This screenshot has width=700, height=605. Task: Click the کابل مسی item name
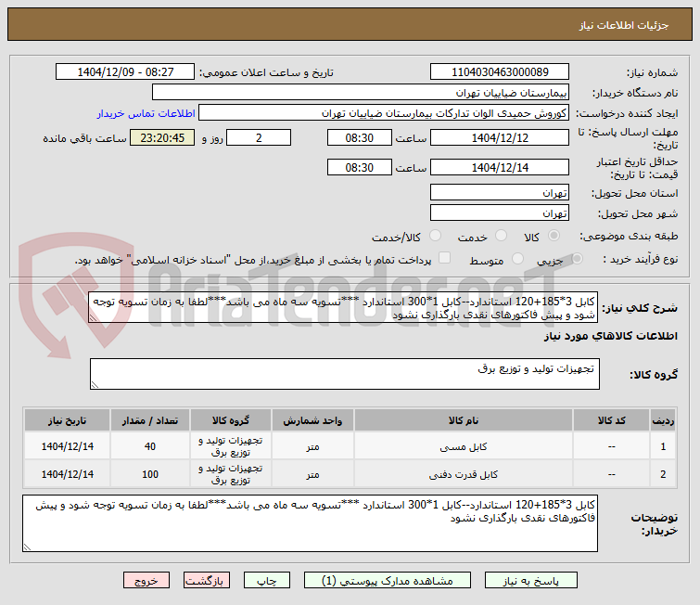click(x=463, y=446)
